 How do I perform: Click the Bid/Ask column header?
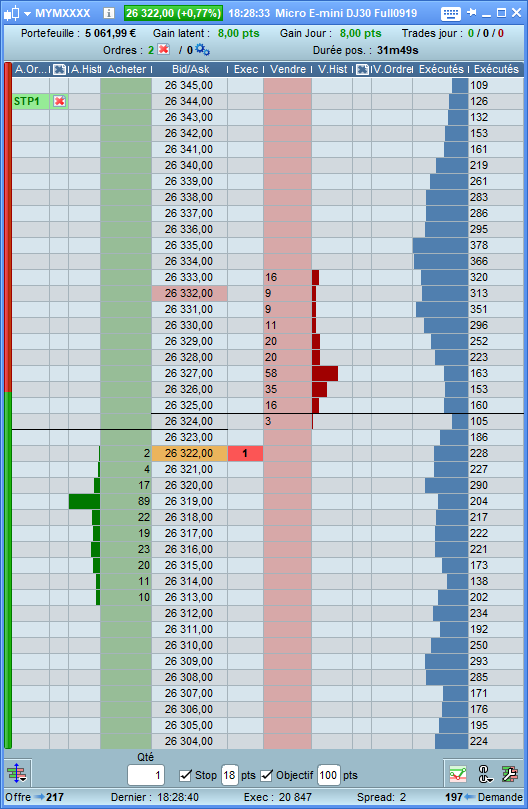190,69
